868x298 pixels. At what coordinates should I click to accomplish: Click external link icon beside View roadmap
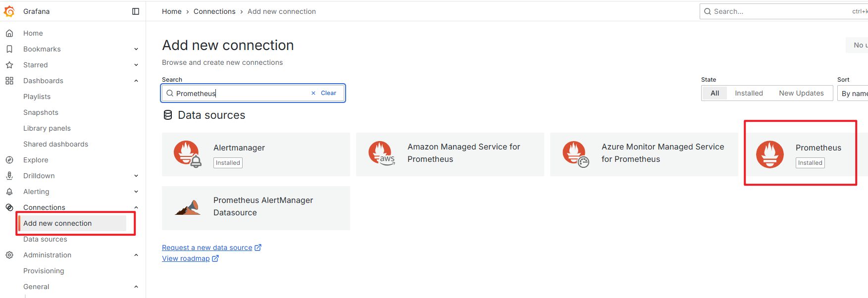click(x=215, y=258)
